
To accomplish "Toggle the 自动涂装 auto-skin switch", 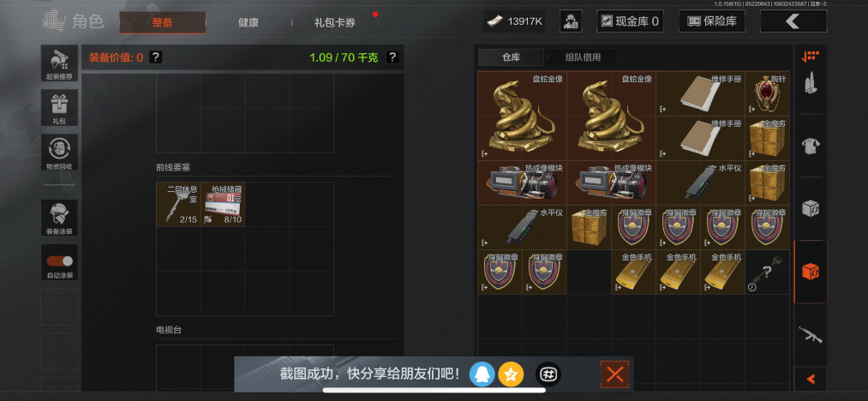I will (x=59, y=261).
